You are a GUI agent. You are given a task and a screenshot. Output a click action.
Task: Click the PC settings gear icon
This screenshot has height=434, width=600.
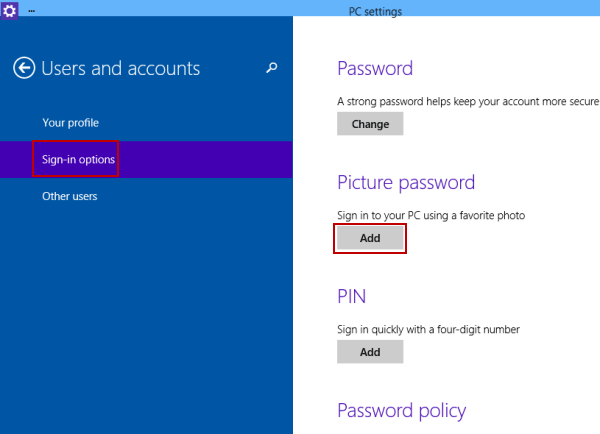[9, 10]
